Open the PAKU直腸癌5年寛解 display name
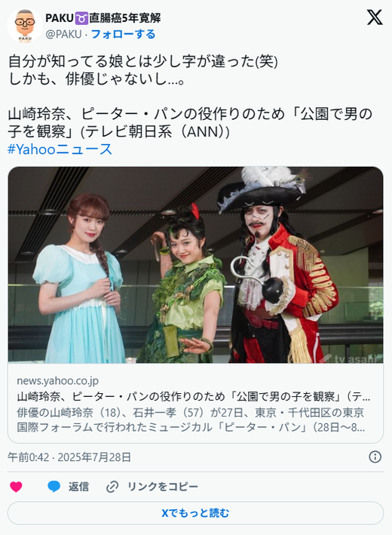Screen dimensions: 392x535 click(103, 18)
